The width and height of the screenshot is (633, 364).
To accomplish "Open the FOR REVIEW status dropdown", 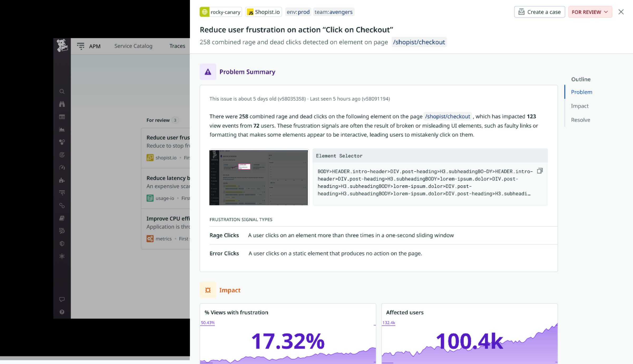I will 590,12.
